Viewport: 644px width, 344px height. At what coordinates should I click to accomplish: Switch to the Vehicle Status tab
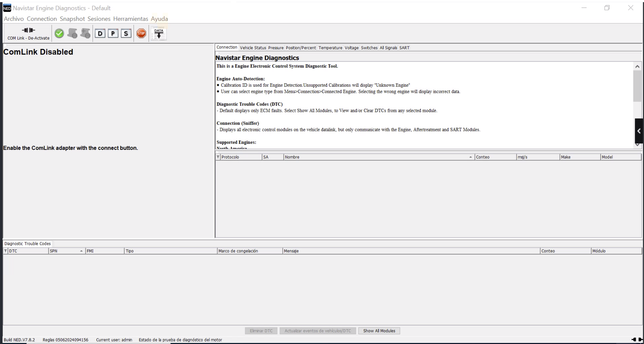[x=253, y=48]
